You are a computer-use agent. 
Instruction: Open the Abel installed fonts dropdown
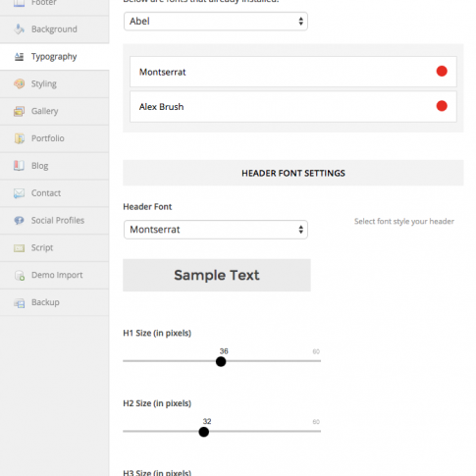[216, 22]
